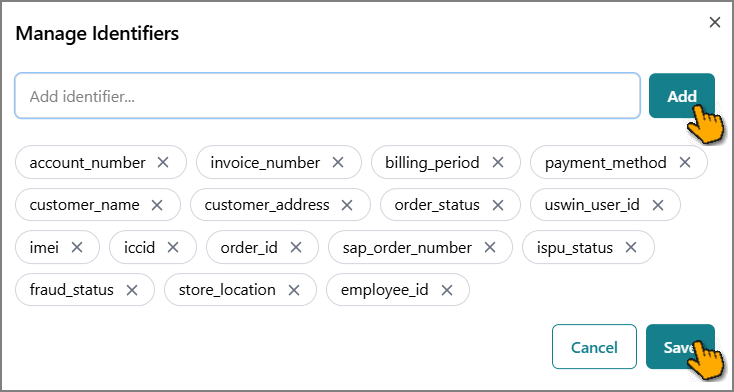The image size is (734, 392).
Task: Select the payment_method tag text
Action: point(606,163)
